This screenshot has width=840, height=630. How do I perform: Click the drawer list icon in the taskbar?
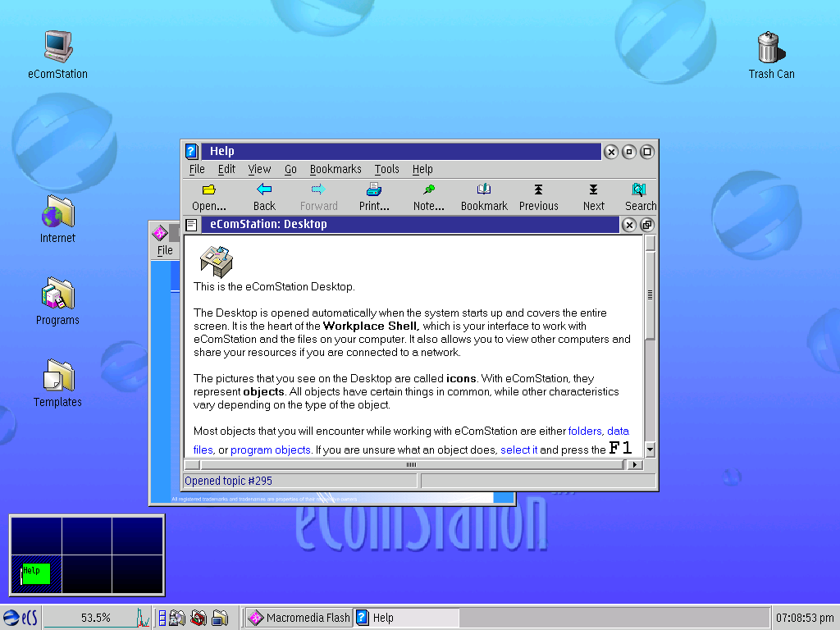point(162,619)
